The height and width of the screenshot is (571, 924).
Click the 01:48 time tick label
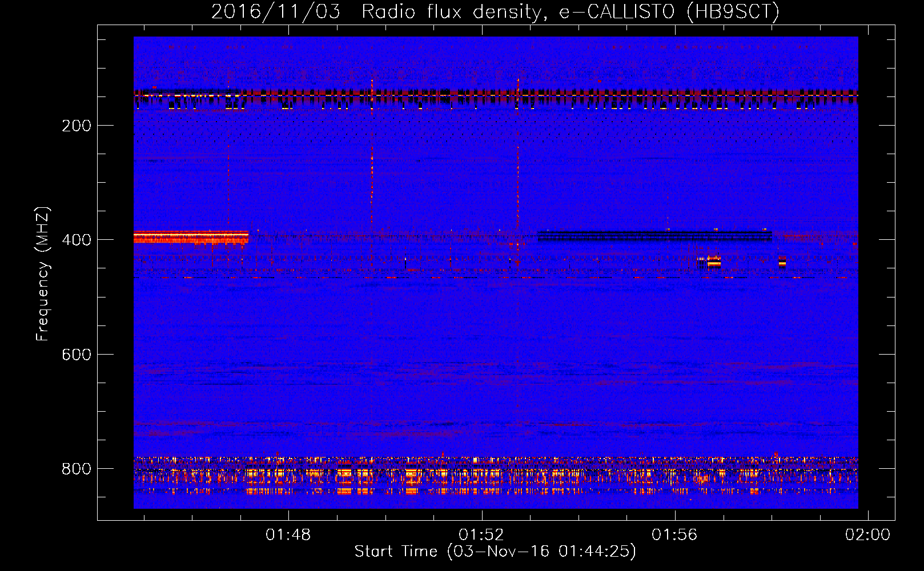[288, 535]
